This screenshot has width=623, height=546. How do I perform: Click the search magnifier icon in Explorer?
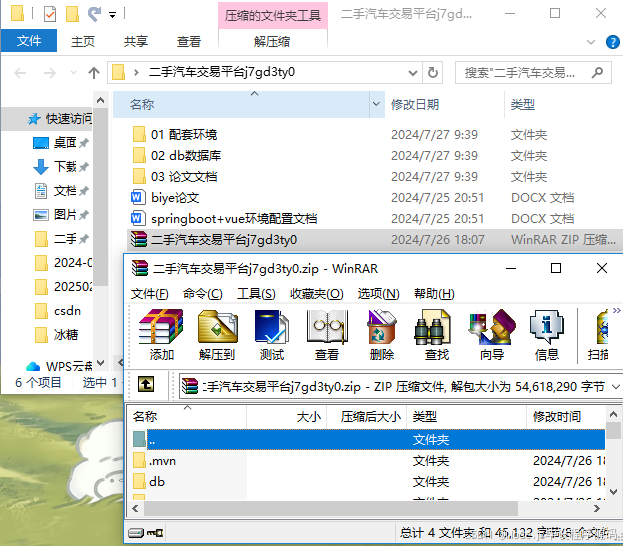[x=597, y=72]
